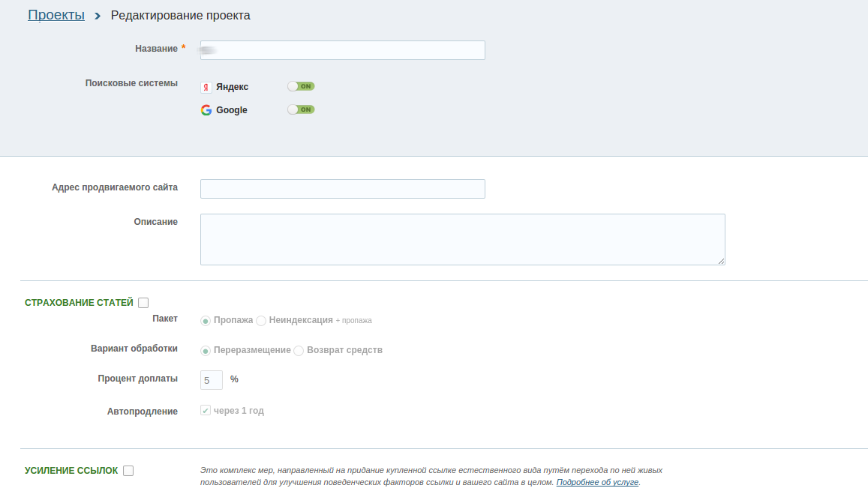Select the Пропажа package radio button
This screenshot has height=503, width=868.
[x=206, y=321]
